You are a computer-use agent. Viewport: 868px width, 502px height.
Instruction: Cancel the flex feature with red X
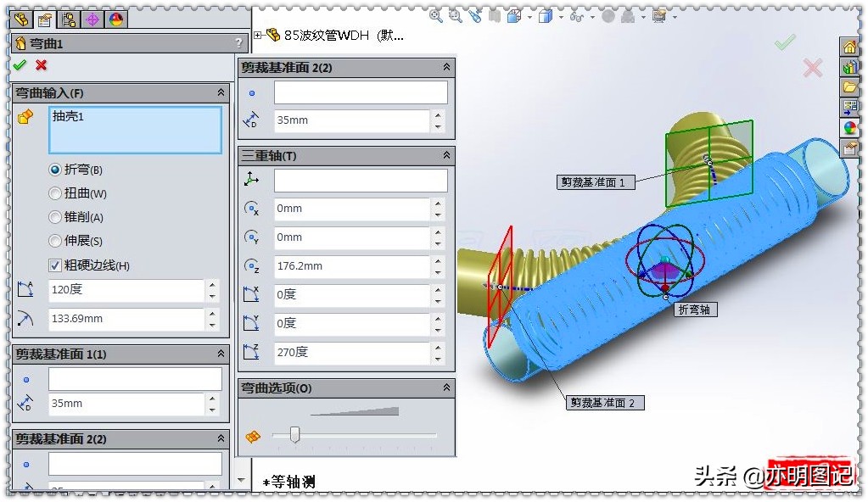tap(41, 64)
